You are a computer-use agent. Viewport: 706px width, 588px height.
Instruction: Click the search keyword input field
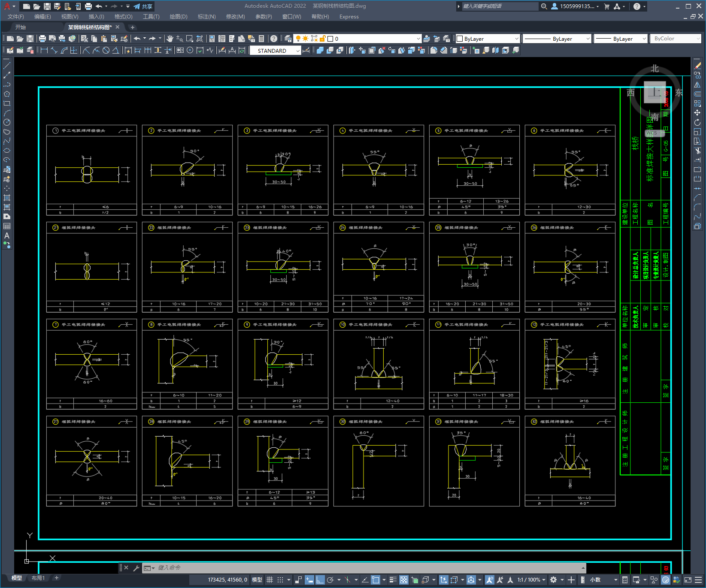coord(500,6)
